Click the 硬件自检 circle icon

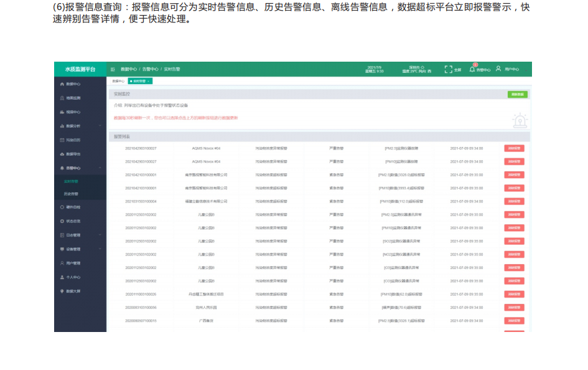tap(62, 207)
